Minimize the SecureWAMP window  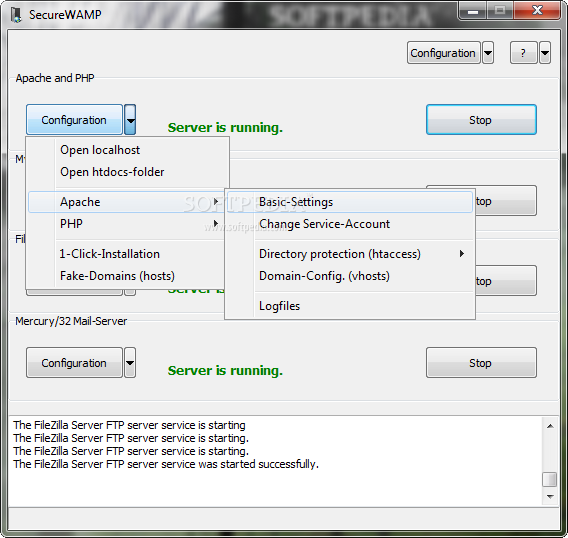tap(473, 11)
